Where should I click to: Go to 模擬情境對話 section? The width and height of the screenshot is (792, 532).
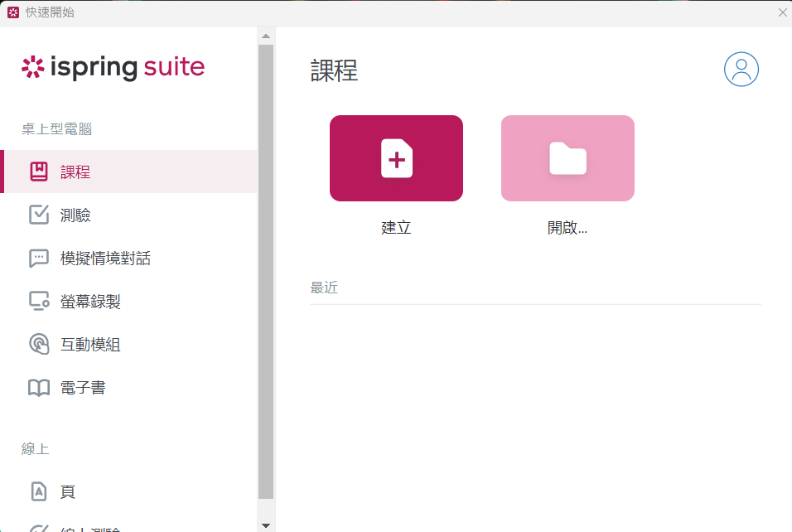click(128, 259)
